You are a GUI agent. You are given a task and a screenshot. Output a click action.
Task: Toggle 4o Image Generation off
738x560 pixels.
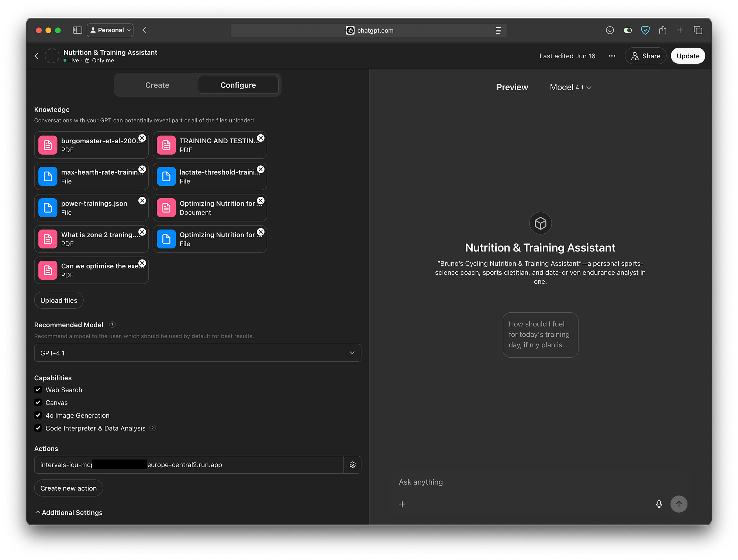point(38,415)
